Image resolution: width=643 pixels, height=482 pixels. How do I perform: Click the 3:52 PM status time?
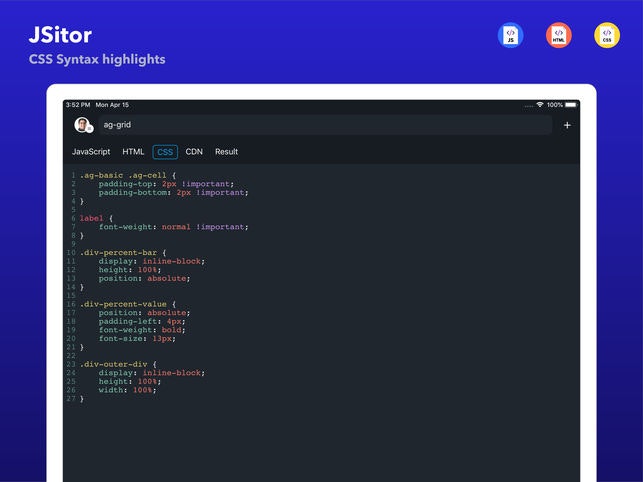pyautogui.click(x=78, y=105)
